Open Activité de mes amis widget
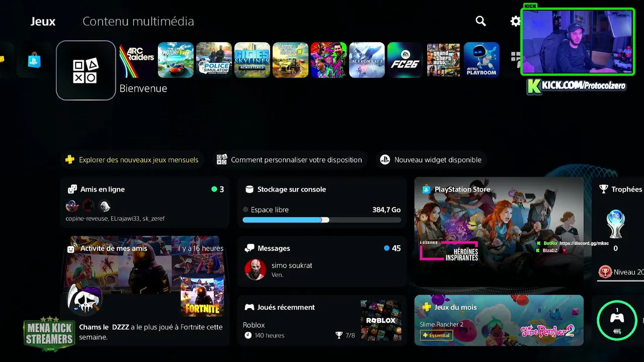 click(x=145, y=291)
